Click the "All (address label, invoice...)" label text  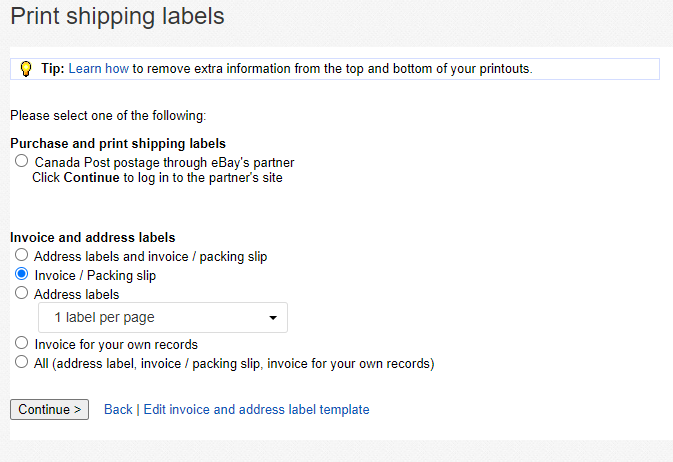pos(234,363)
